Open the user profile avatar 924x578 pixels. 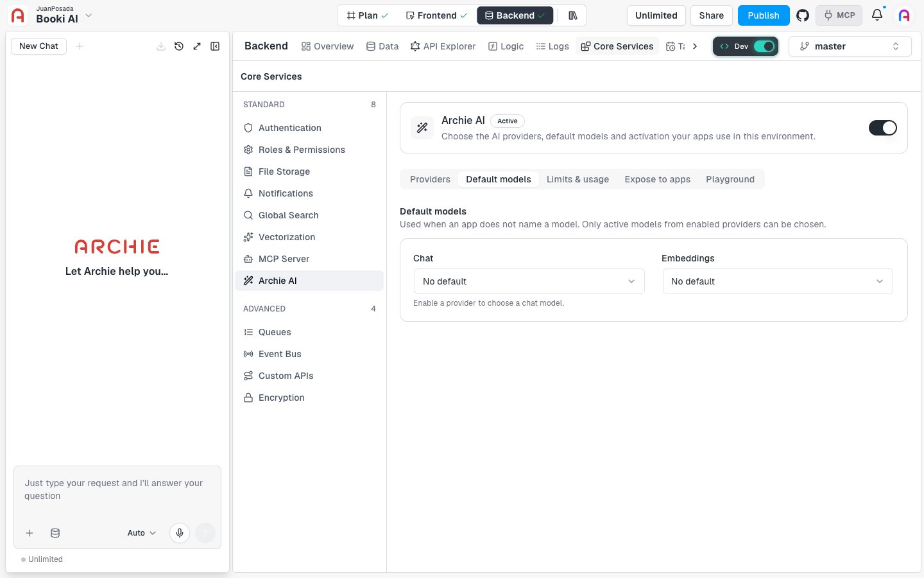coord(904,15)
